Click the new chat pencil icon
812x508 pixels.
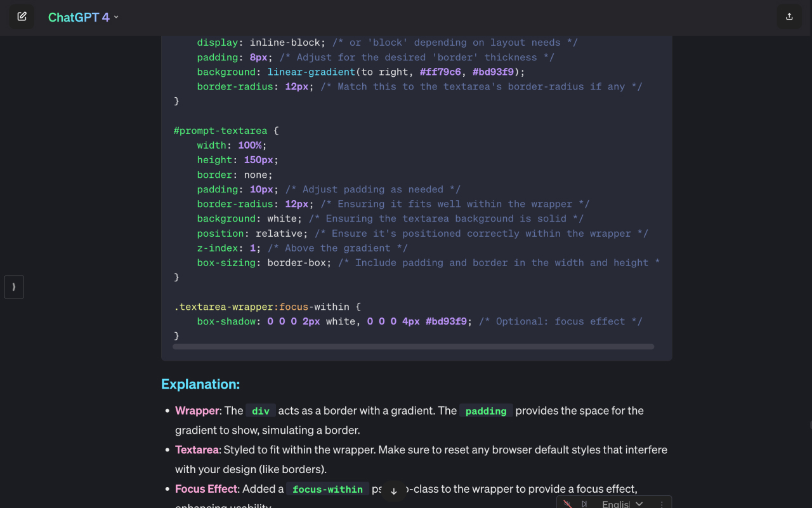coord(22,17)
